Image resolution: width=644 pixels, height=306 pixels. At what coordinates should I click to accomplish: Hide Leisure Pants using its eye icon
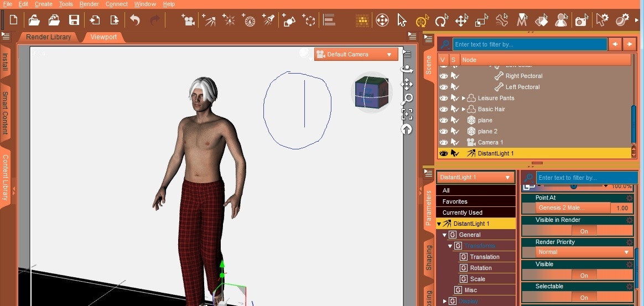coord(443,98)
